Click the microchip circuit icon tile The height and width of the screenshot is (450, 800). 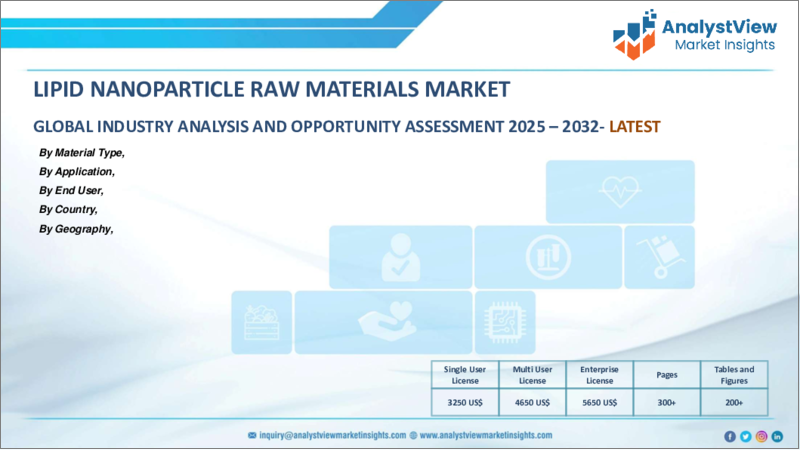coord(503,322)
